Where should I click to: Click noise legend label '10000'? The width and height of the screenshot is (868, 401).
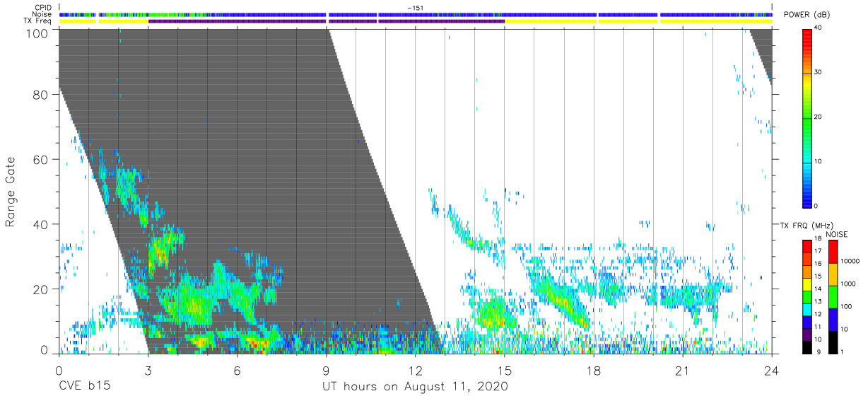point(850,262)
